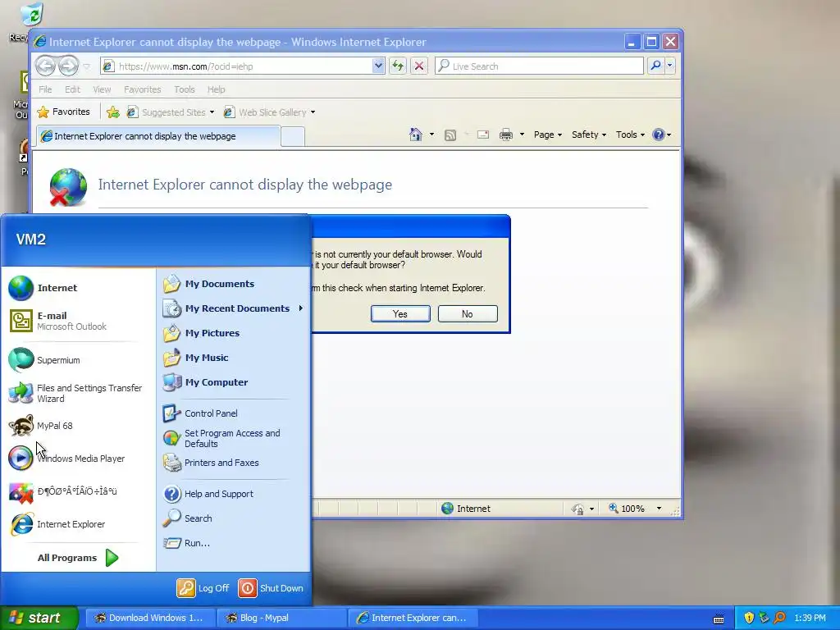Click the Print icon in command bar
Screen dimensions: 840x630
(505, 135)
